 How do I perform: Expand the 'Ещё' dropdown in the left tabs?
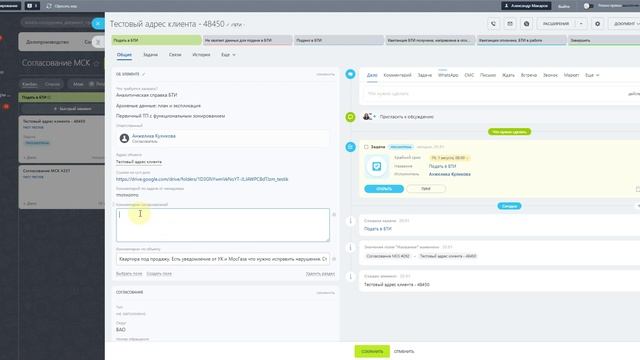228,55
